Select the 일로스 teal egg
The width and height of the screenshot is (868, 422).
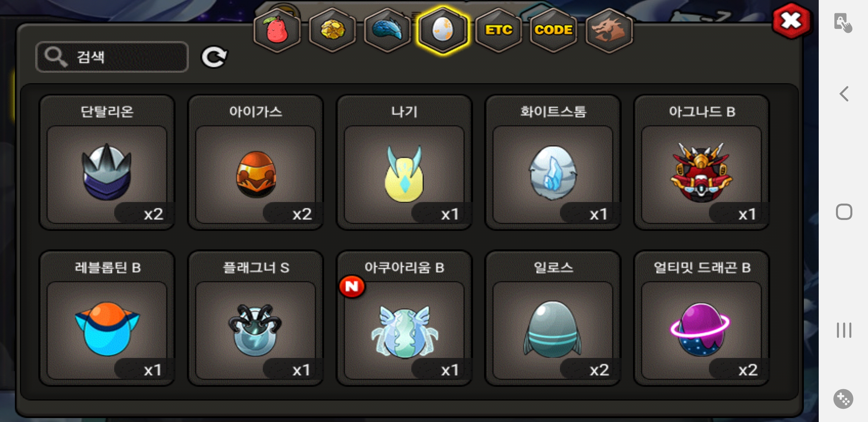tap(553, 318)
